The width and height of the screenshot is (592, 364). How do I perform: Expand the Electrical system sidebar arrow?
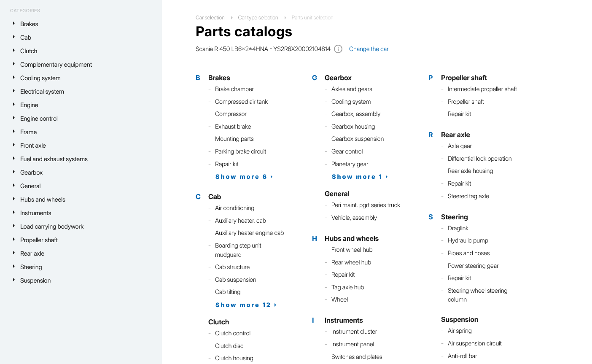14,91
